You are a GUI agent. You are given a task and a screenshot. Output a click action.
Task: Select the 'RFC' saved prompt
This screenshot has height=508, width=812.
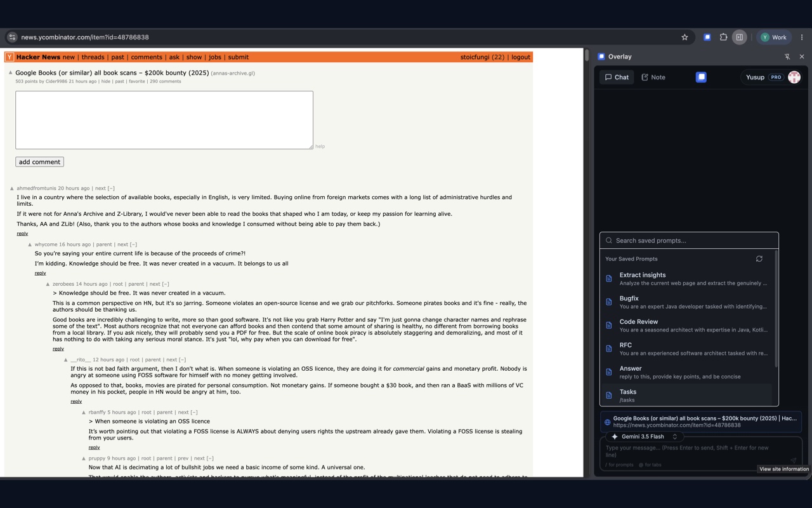pyautogui.click(x=687, y=349)
